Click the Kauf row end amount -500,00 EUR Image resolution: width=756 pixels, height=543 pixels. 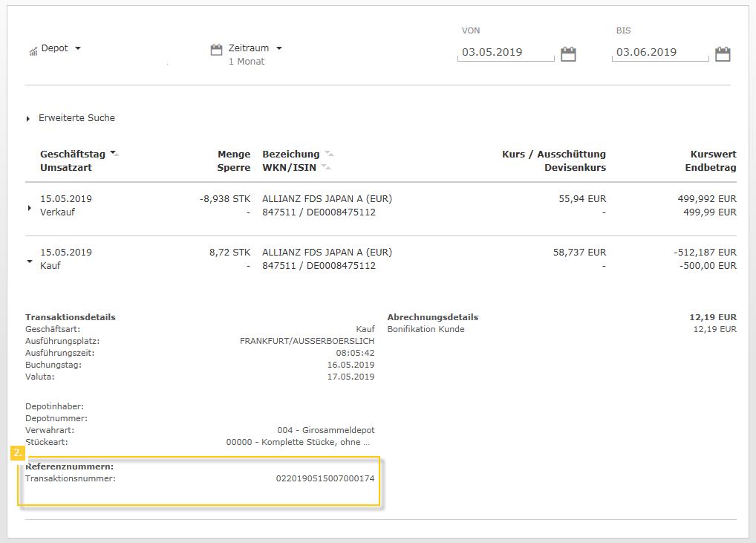[x=707, y=266]
